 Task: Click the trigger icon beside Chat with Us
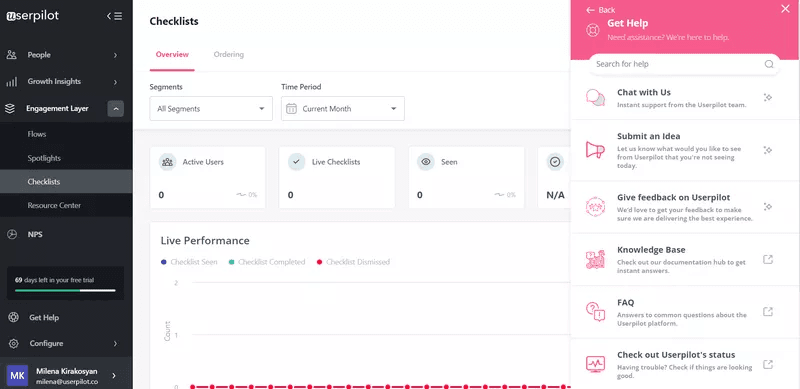point(767,98)
